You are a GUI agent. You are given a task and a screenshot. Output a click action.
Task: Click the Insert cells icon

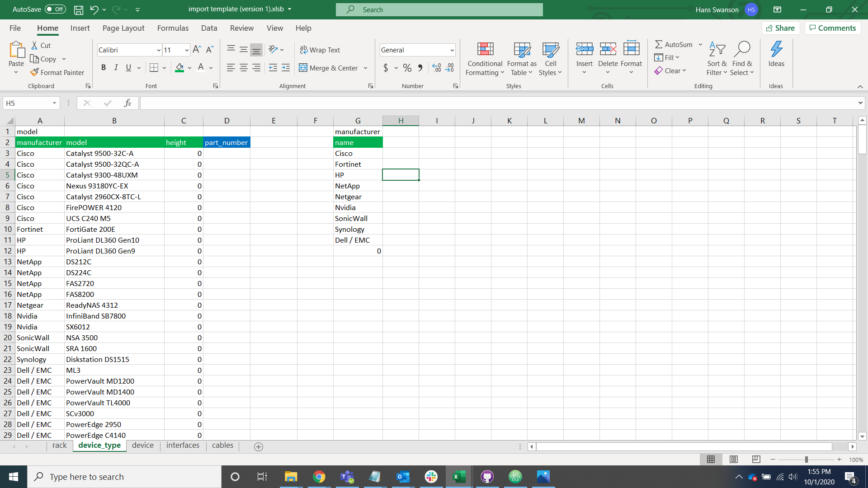tap(585, 49)
